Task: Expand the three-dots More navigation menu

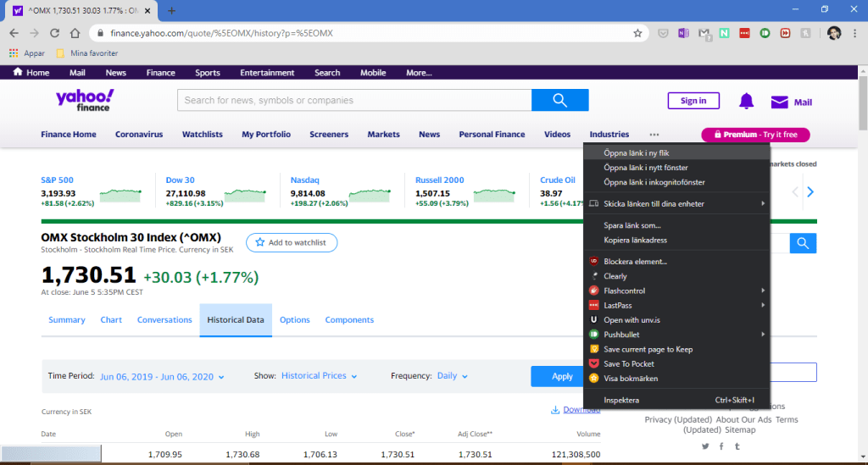Action: (654, 135)
